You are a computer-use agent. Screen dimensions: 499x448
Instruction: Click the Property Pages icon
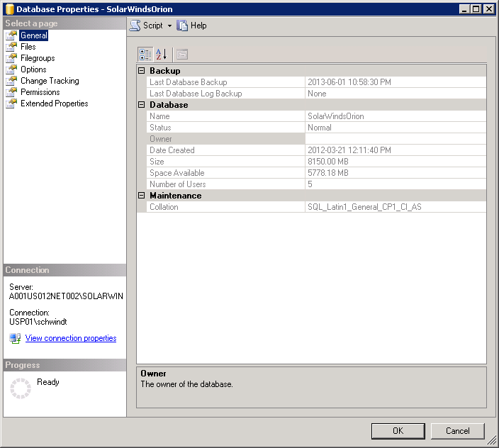click(182, 55)
